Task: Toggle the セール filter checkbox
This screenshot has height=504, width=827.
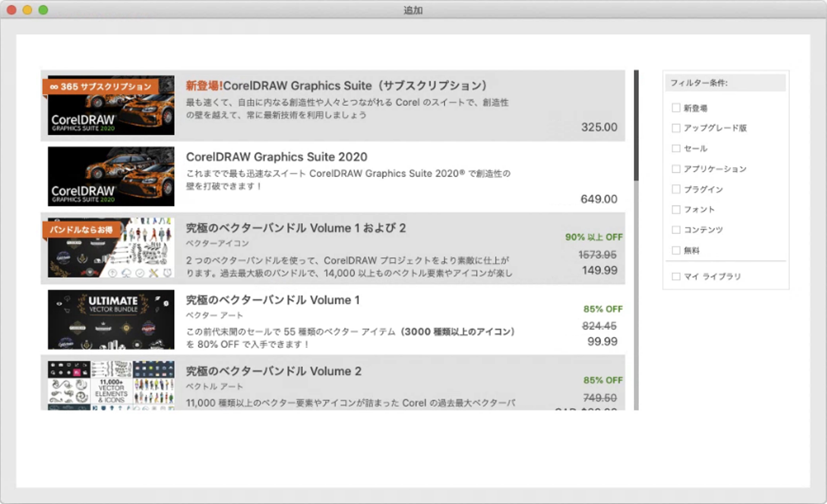Action: 676,148
